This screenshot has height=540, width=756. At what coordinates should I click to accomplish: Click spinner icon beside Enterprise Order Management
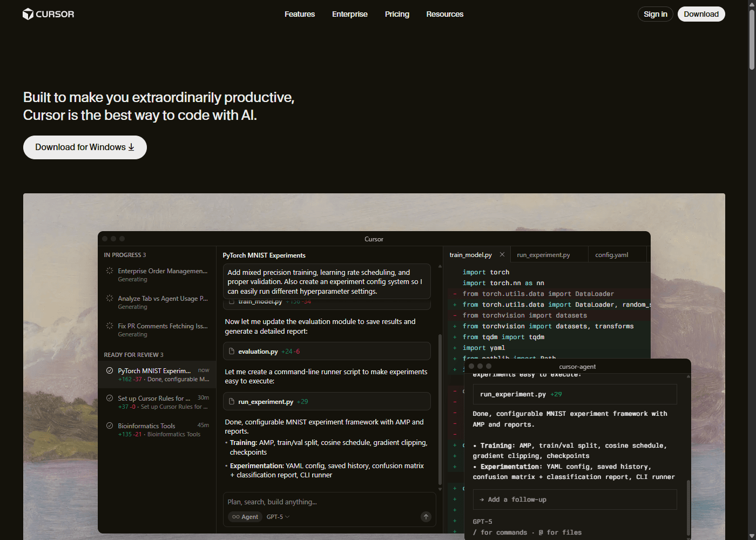(110, 271)
